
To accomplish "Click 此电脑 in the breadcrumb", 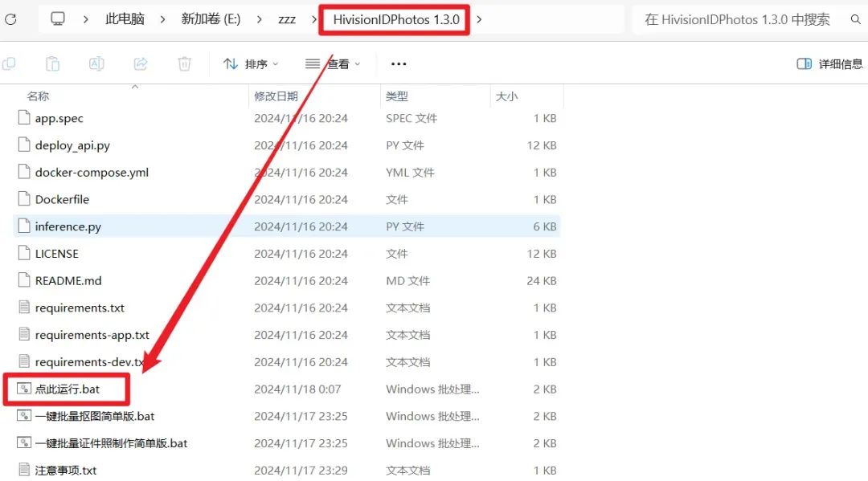I will coord(125,19).
